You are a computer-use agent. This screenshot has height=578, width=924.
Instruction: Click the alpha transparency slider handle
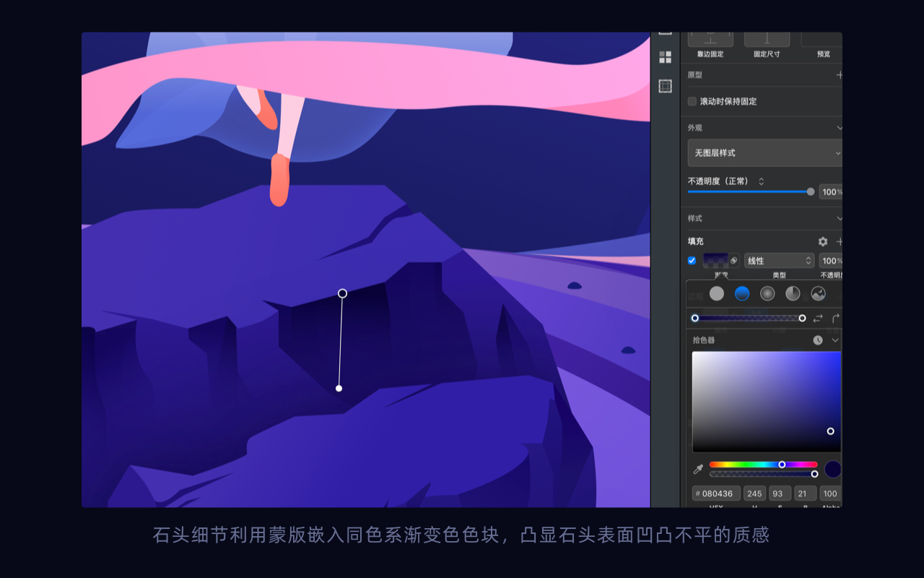(814, 474)
